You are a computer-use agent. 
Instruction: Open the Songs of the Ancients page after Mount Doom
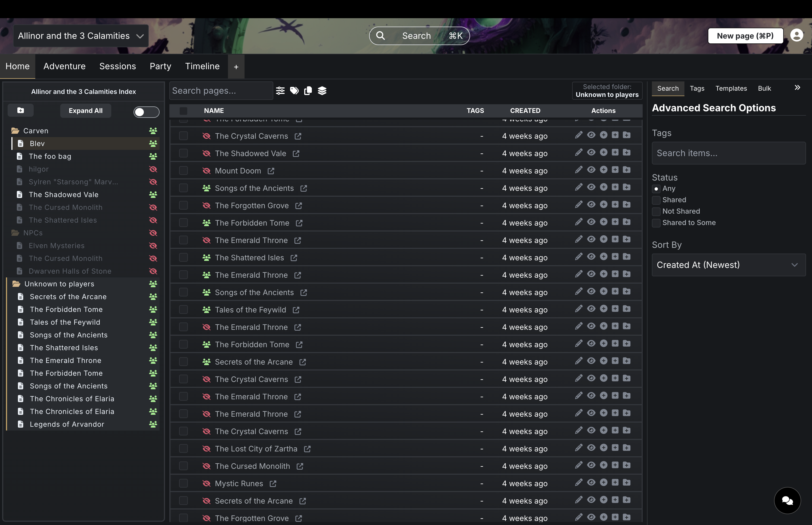[254, 188]
